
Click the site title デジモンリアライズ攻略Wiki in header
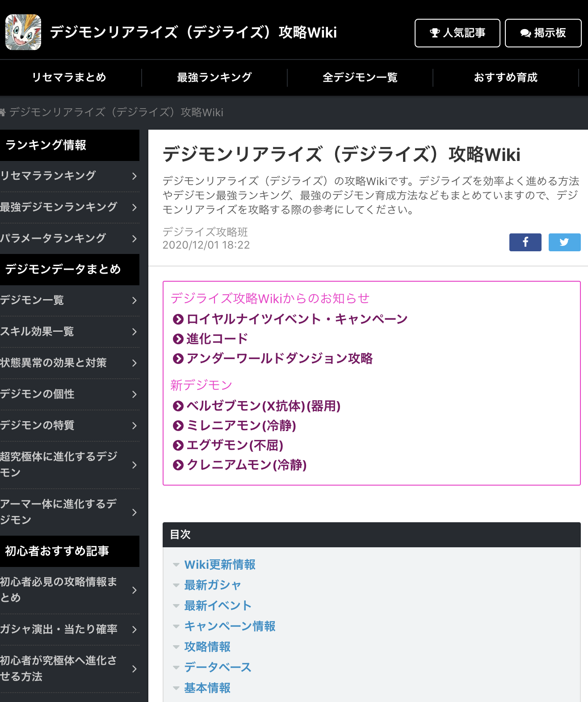tap(193, 32)
